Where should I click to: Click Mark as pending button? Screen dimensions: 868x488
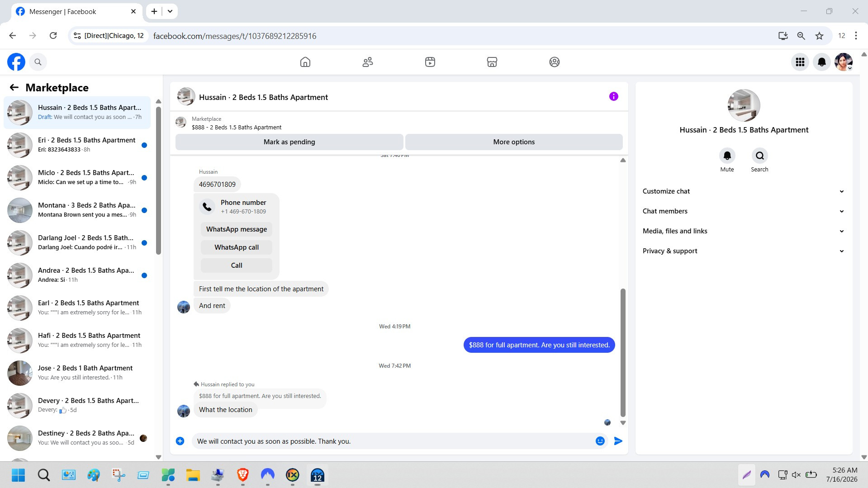tap(289, 142)
